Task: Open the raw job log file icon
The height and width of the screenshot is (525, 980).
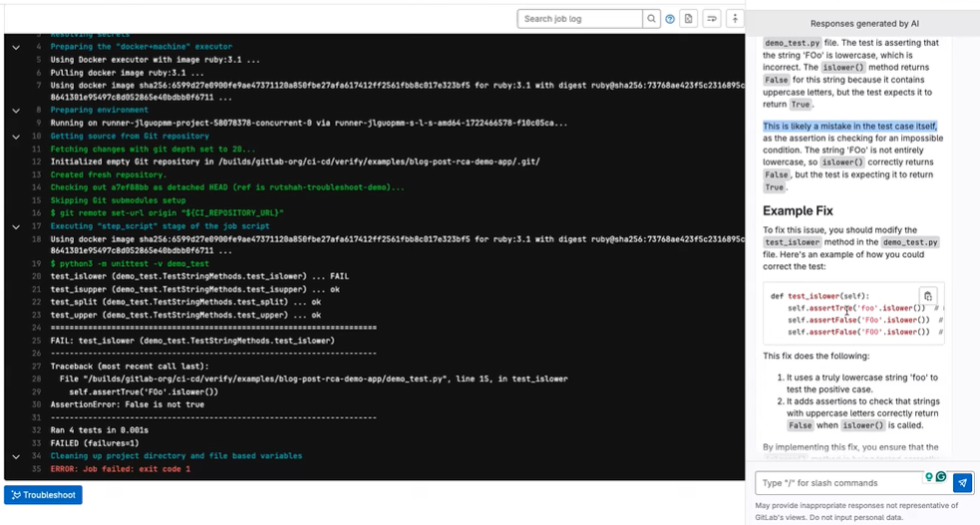Action: (x=688, y=19)
